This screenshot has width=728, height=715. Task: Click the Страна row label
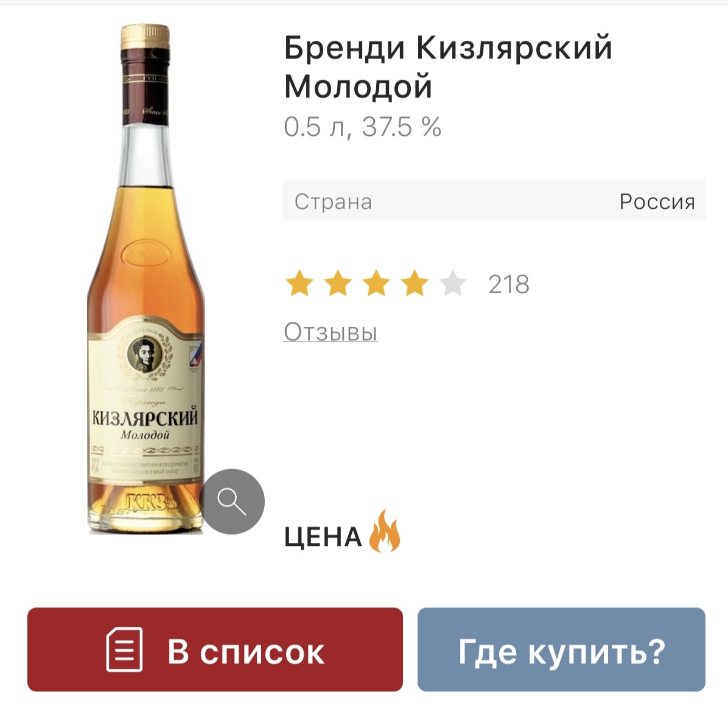pos(333,202)
